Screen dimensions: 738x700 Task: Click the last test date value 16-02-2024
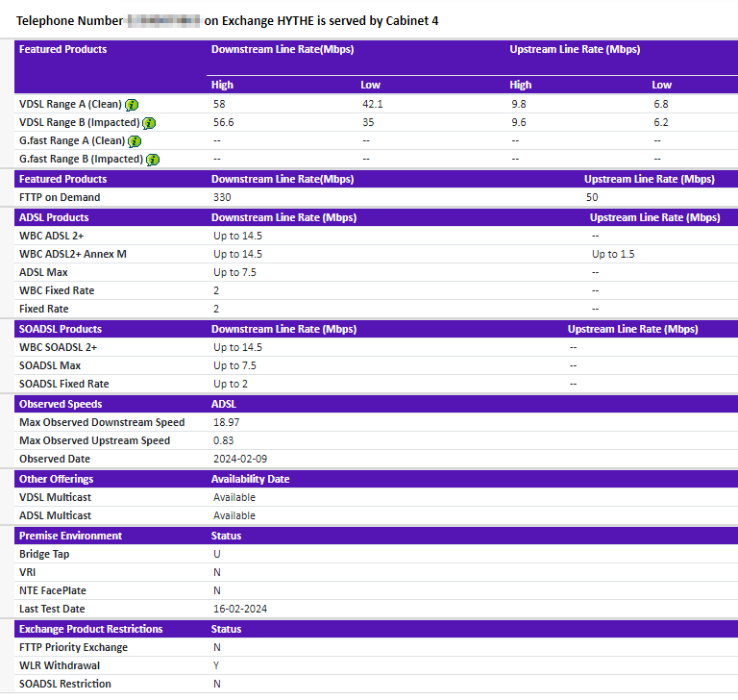pyautogui.click(x=238, y=609)
